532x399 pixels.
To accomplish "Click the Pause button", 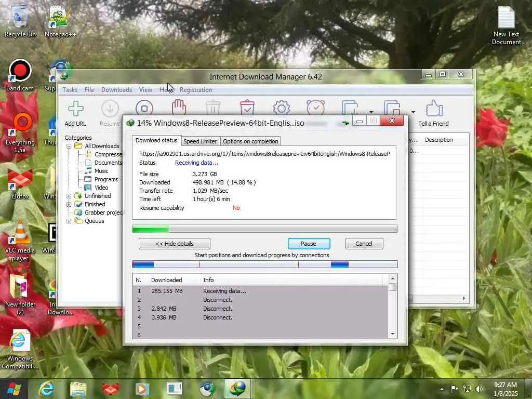I will click(x=309, y=244).
